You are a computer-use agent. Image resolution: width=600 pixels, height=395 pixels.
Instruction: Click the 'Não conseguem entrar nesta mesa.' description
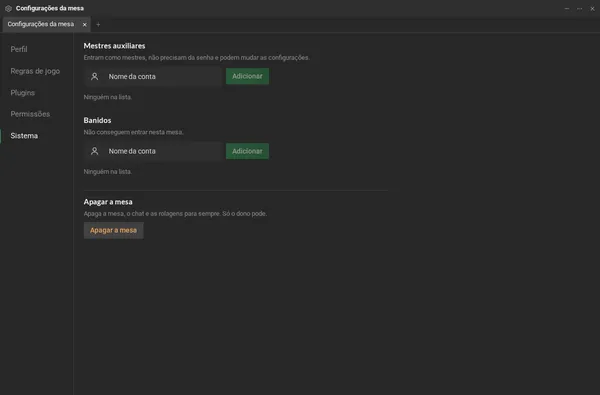tap(134, 132)
